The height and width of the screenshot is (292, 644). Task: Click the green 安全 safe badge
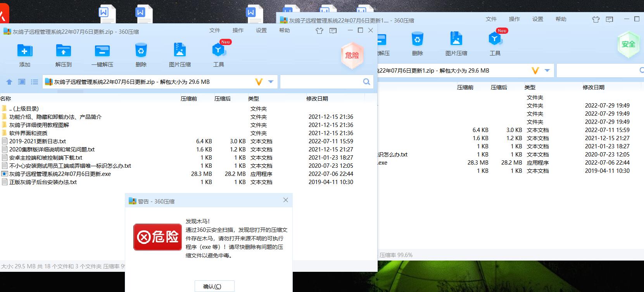(x=628, y=44)
